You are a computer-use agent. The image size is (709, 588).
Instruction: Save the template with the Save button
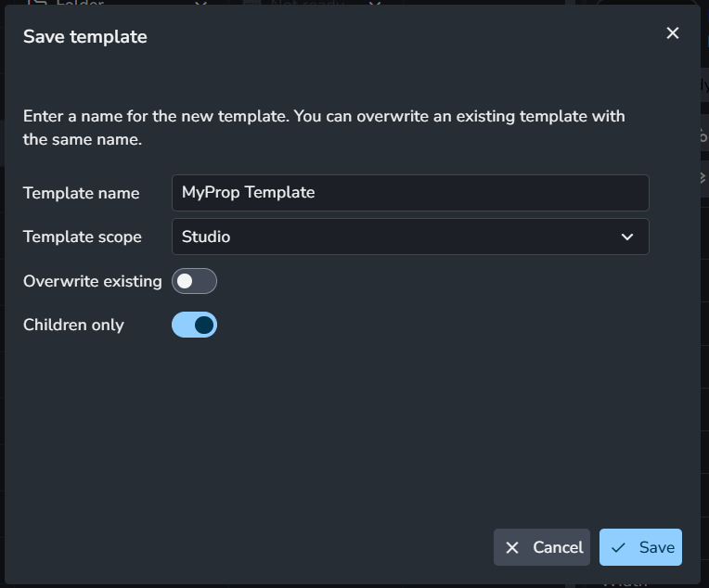click(640, 547)
